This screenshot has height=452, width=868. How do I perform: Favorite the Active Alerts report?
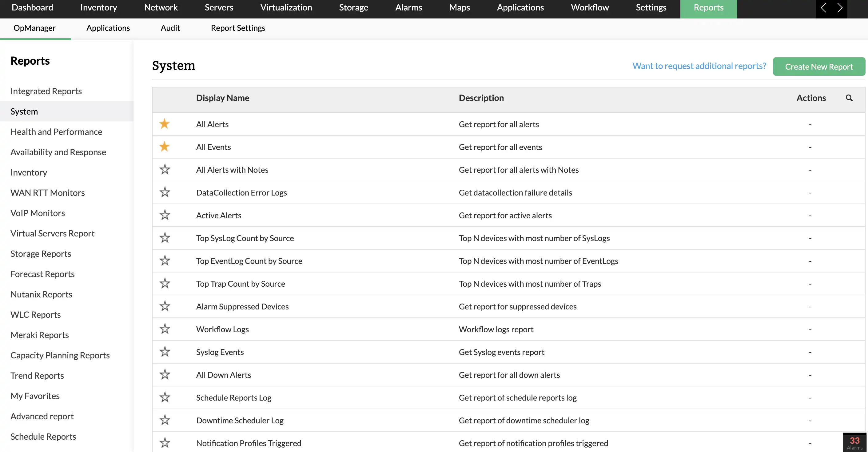tap(165, 215)
